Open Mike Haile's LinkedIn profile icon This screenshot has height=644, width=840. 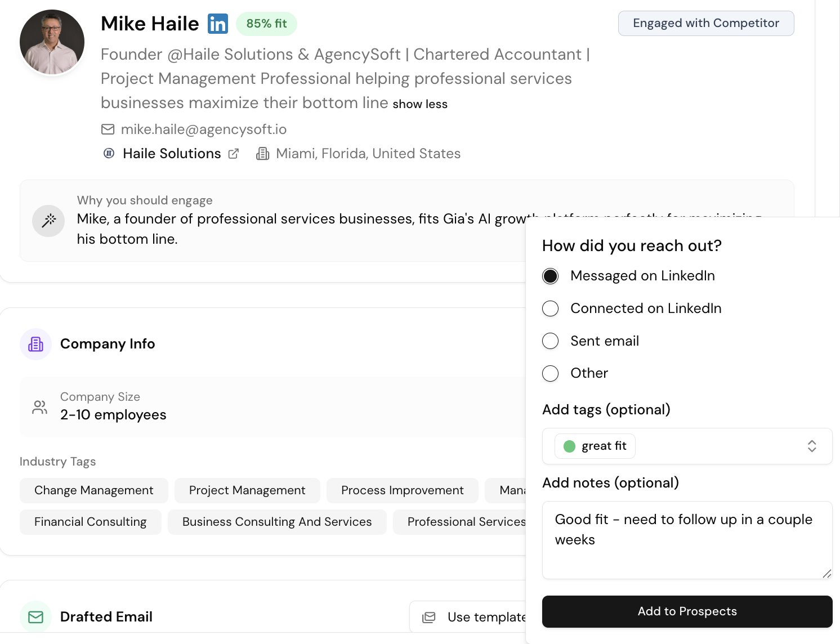coord(218,24)
